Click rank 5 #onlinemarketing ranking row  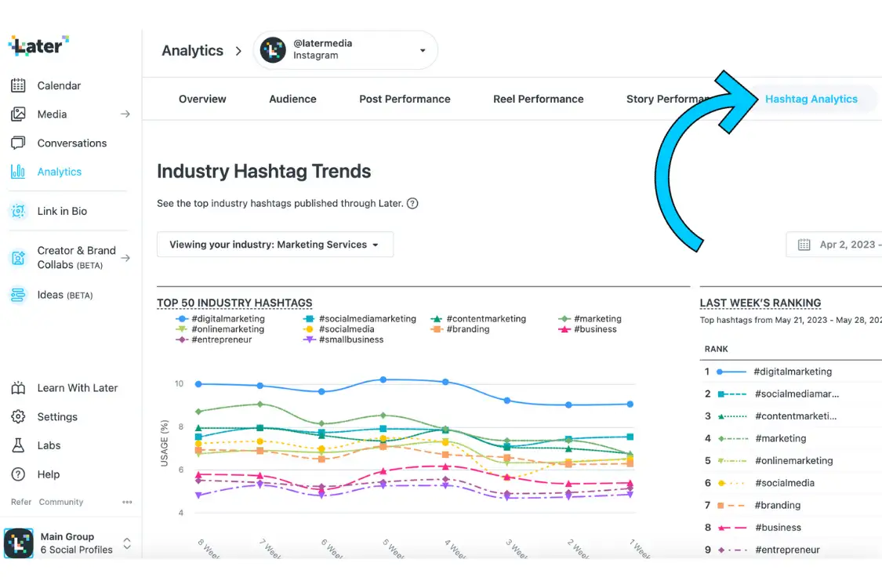[791, 460]
